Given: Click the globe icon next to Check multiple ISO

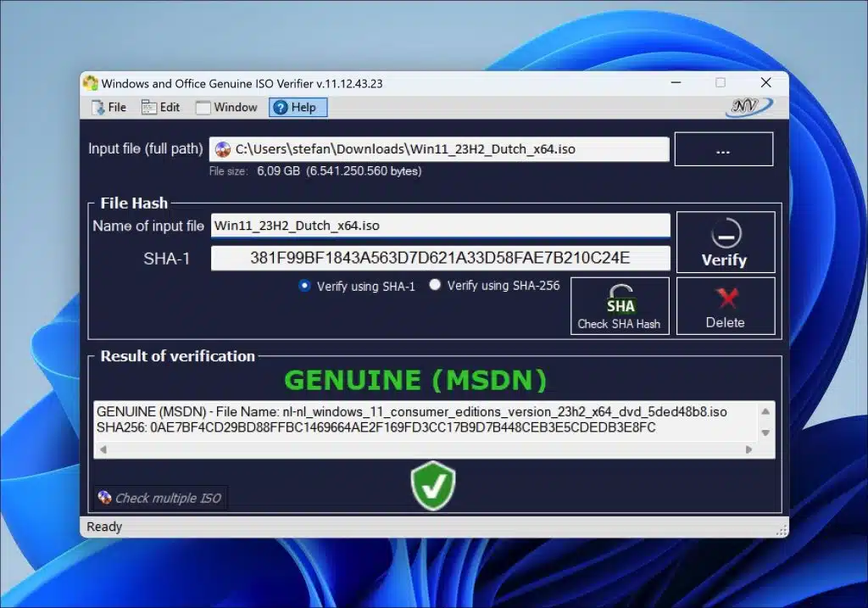Looking at the screenshot, I should 104,498.
